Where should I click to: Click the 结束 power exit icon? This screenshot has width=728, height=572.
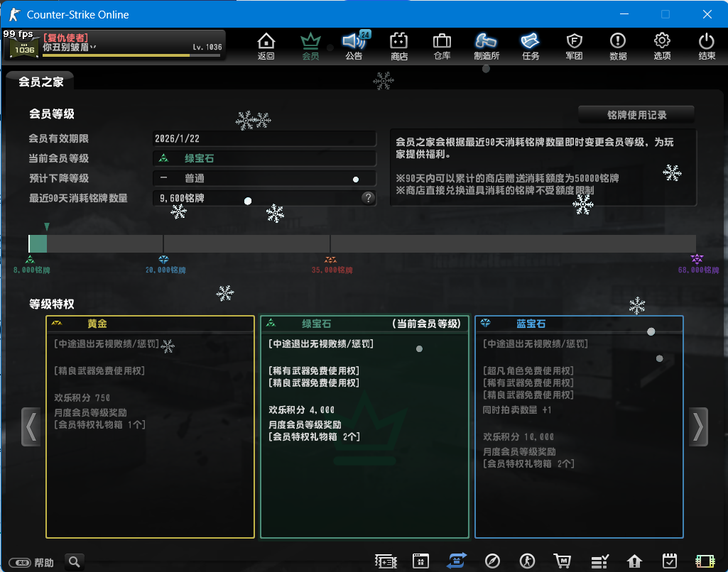point(706,46)
